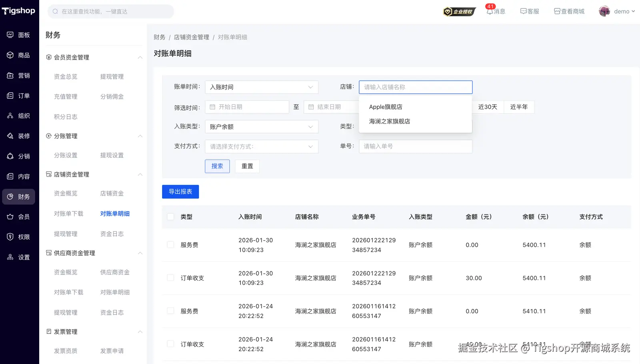Select Apple旗舰店 from the store list

[415, 107]
